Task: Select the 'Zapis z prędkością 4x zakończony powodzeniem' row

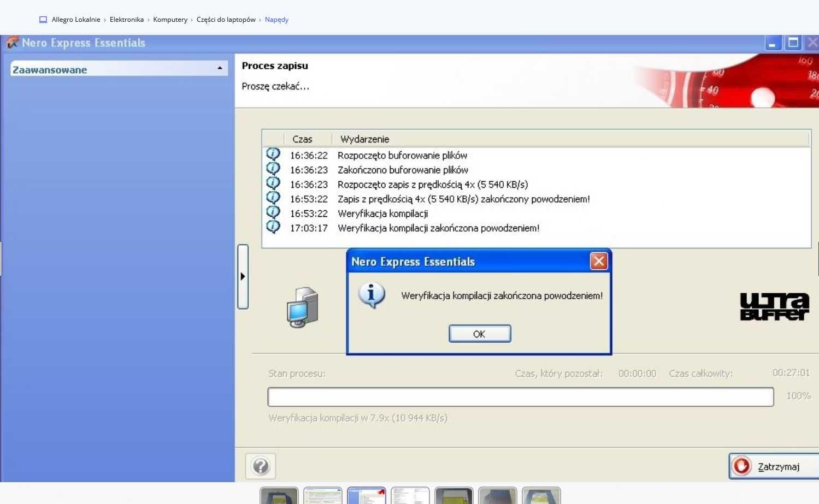Action: (537, 199)
